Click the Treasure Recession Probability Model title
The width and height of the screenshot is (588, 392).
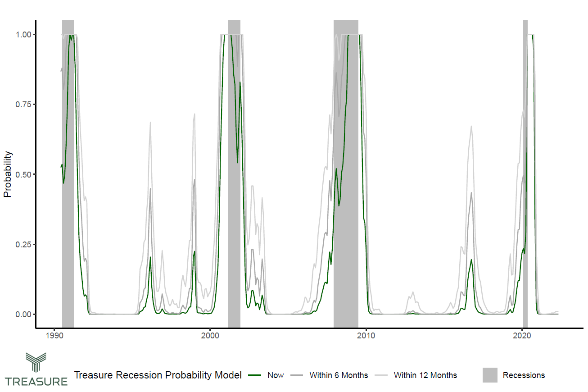click(x=158, y=375)
